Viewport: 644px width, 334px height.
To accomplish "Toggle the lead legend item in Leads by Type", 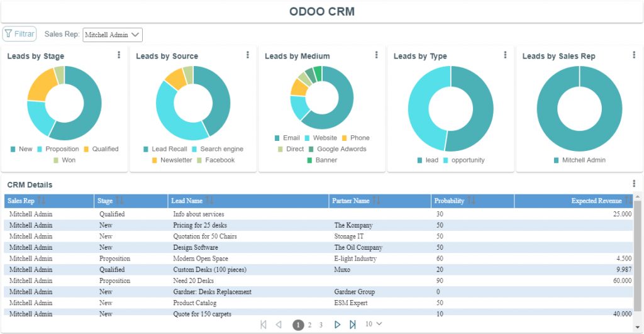I will [x=428, y=160].
